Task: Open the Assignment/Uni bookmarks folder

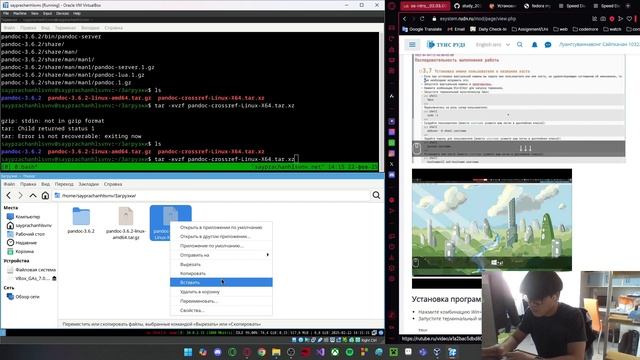Action: (530, 29)
